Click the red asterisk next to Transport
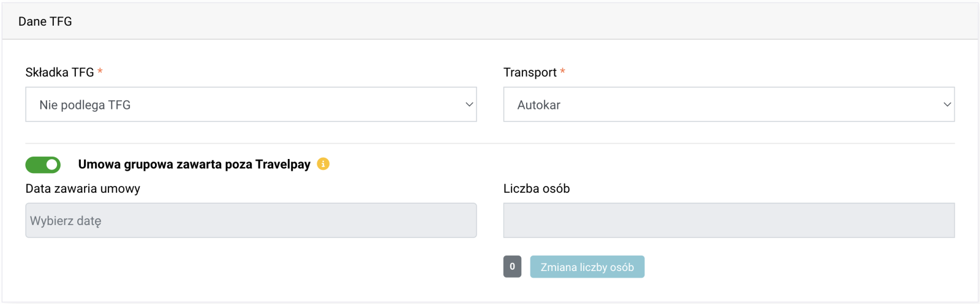This screenshot has width=980, height=304. 562,72
